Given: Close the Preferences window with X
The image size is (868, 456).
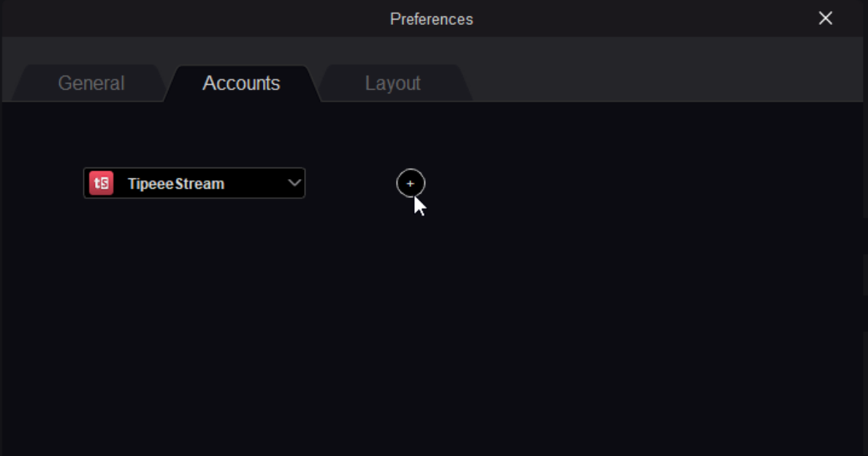Looking at the screenshot, I should tap(826, 18).
